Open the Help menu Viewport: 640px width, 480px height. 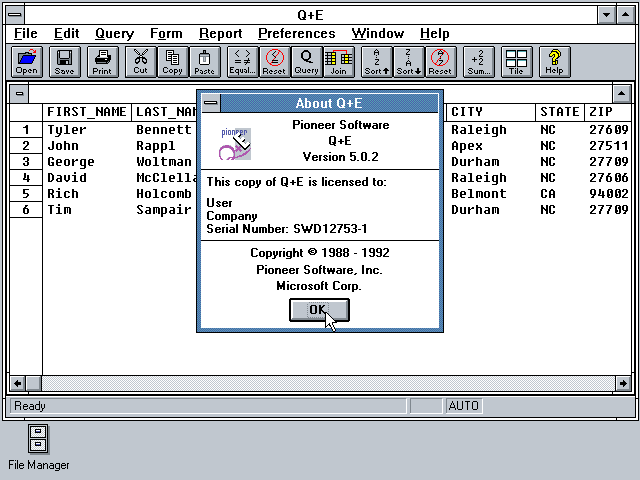[x=435, y=33]
